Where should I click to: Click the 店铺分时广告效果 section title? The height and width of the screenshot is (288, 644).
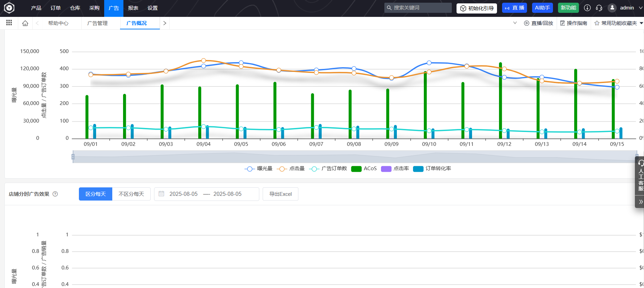[x=29, y=194]
